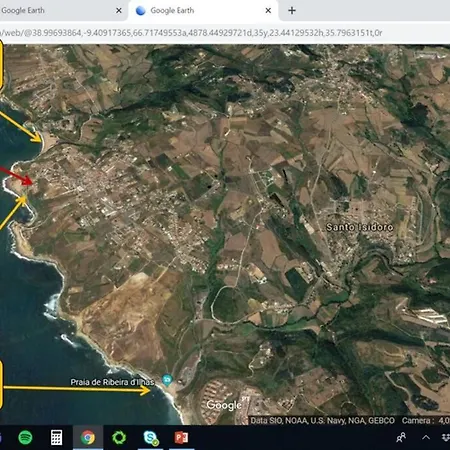Image resolution: width=450 pixels, height=450 pixels.
Task: Open Spotify from the taskbar
Action: 25,437
